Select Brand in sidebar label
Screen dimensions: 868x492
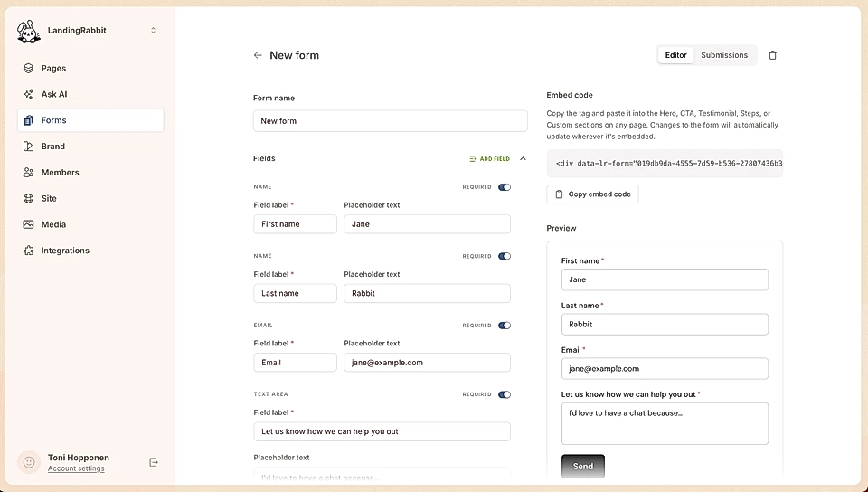(x=53, y=147)
